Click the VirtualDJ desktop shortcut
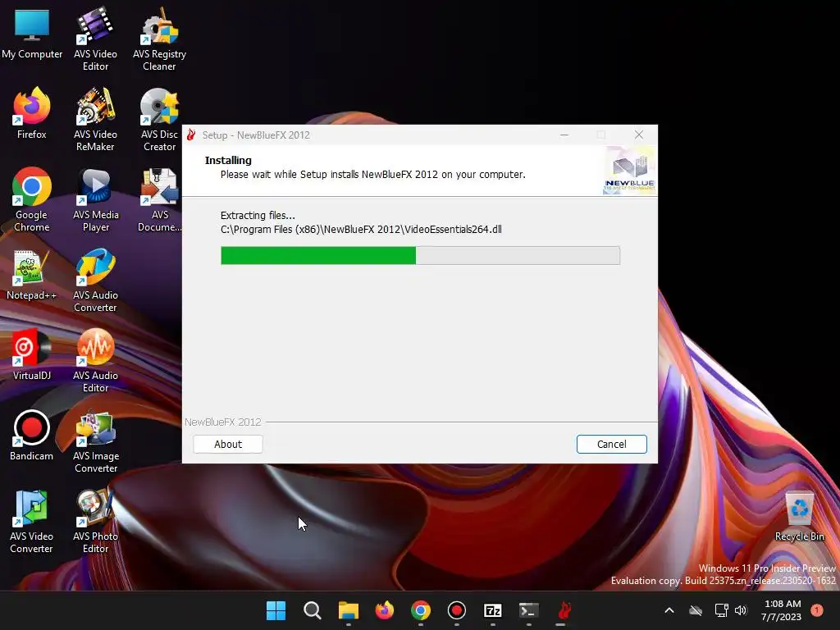The height and width of the screenshot is (630, 840). point(32,354)
